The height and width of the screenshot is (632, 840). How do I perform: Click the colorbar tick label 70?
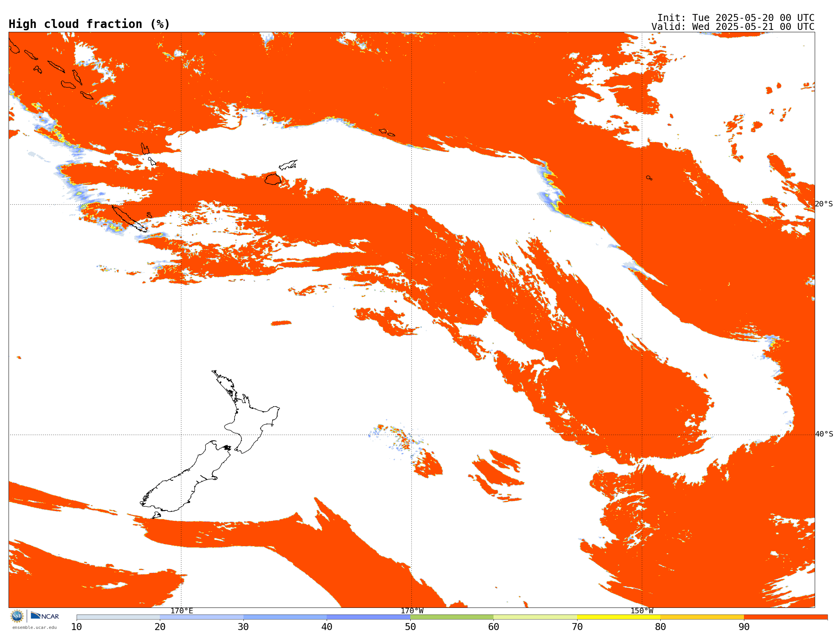(577, 627)
